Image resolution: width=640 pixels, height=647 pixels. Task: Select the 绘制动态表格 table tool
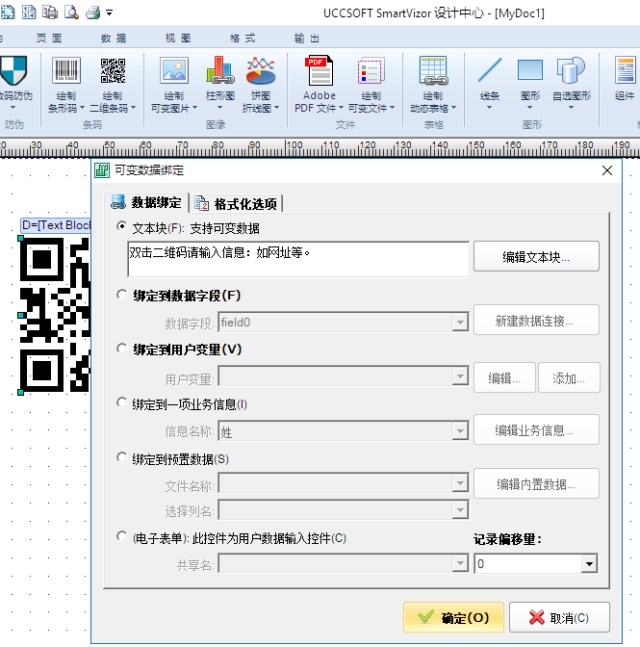point(433,71)
